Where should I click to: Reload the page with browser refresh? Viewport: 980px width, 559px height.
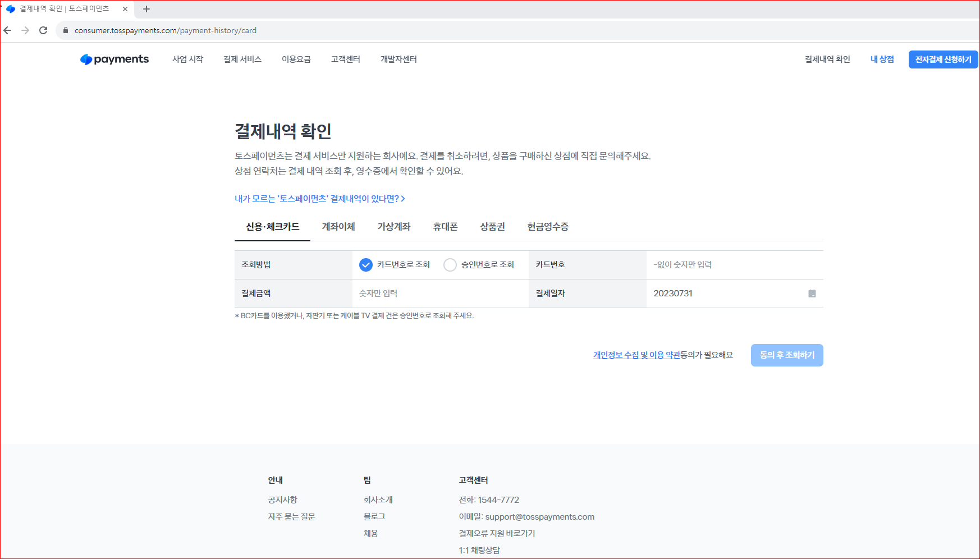pyautogui.click(x=43, y=30)
